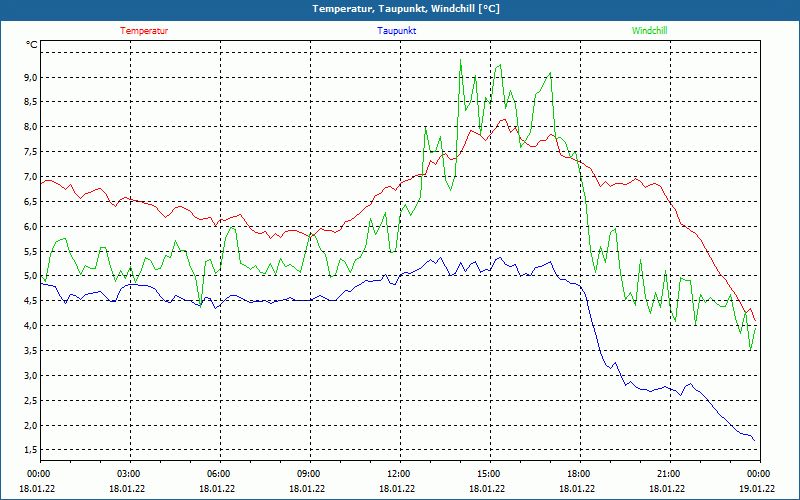Click the 8,5 y-axis value
The image size is (800, 500).
pos(31,102)
